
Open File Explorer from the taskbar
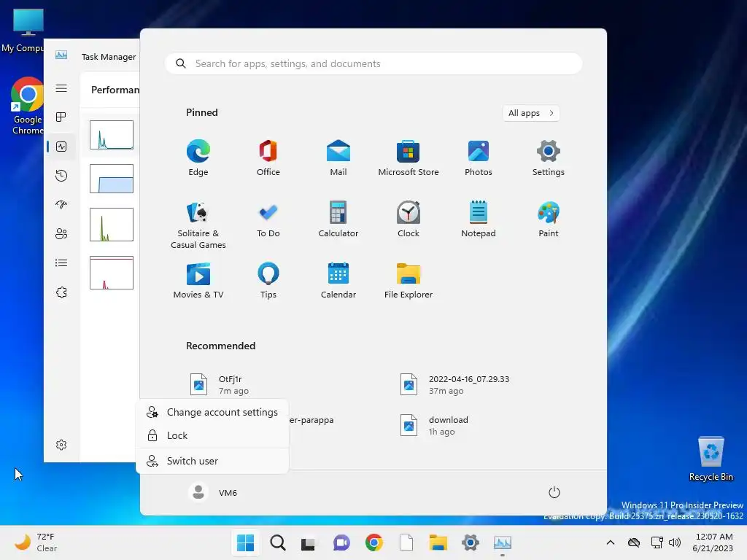438,542
